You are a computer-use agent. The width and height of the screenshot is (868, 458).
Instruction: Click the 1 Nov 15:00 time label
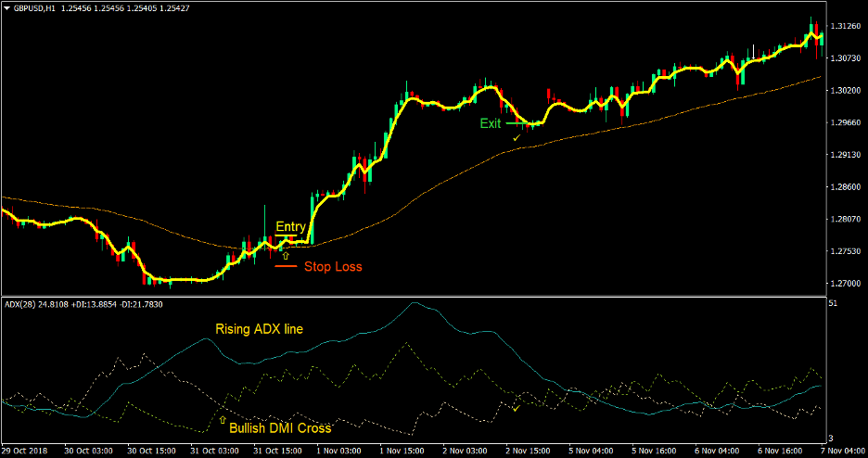click(402, 451)
